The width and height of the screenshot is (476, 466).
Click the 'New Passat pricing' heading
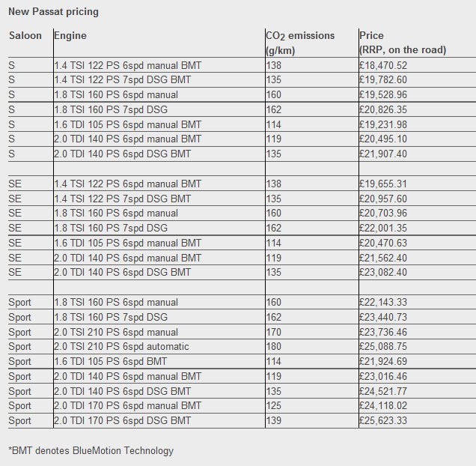tap(53, 12)
